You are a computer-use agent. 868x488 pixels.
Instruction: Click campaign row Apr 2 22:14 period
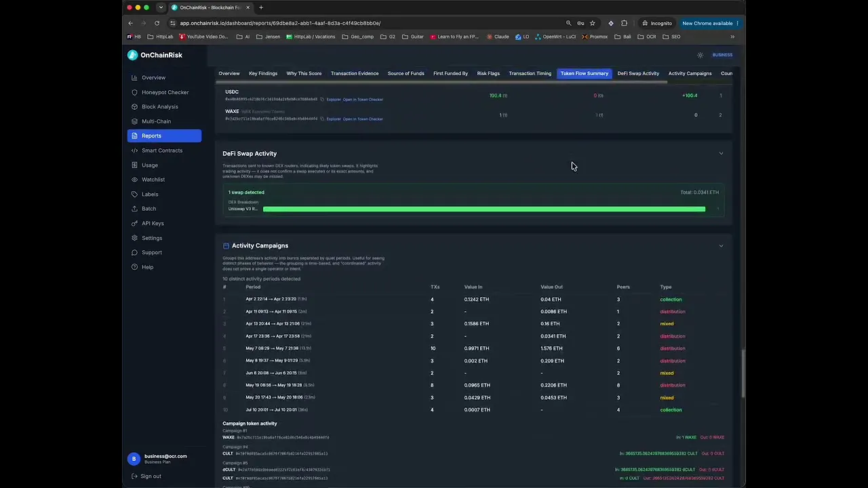point(276,300)
